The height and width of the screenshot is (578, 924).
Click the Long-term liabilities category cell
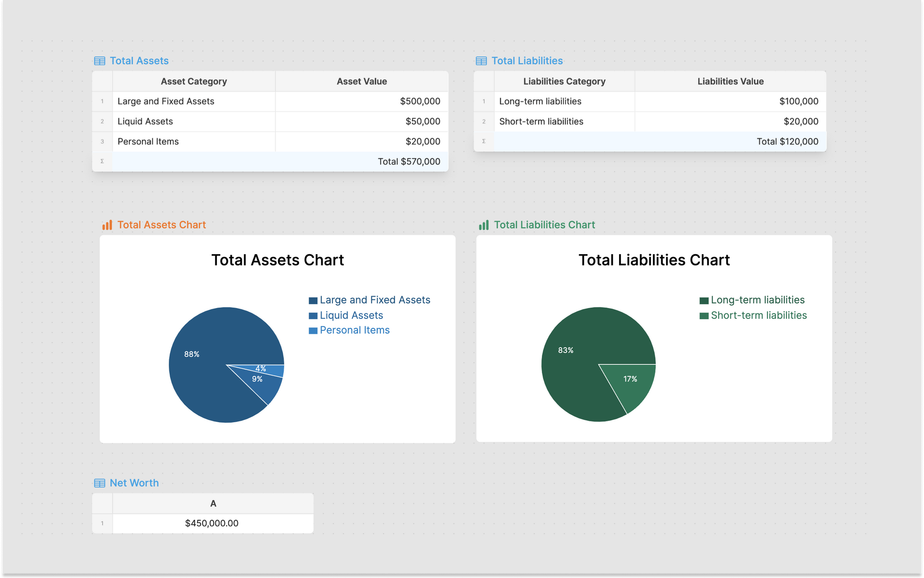pos(564,102)
